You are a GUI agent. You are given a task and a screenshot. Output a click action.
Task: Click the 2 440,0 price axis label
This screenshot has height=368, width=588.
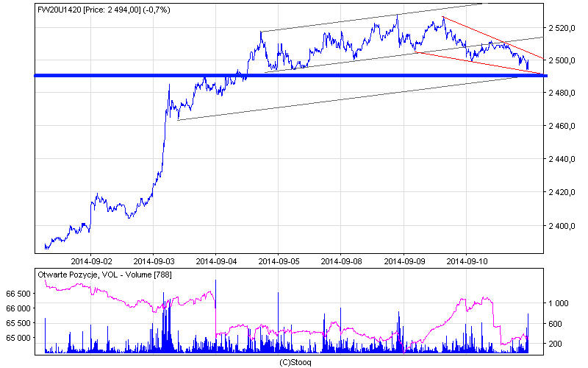point(562,159)
